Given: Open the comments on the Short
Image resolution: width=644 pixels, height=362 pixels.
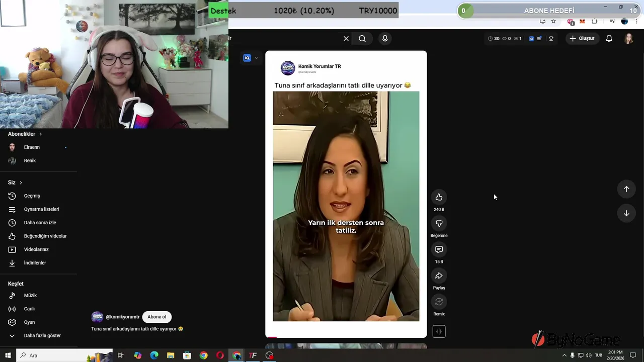Looking at the screenshot, I should point(439,249).
